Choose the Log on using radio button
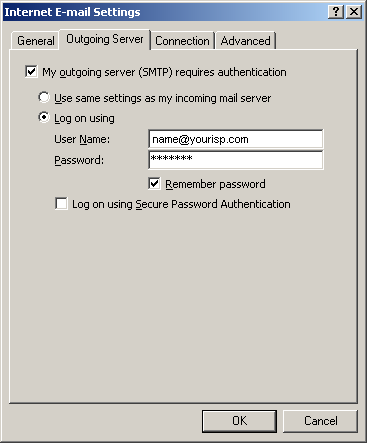Viewport: 367px width, 443px height. tap(44, 118)
